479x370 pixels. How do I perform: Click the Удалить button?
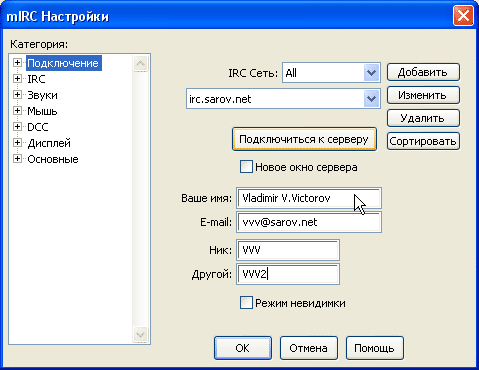tap(423, 118)
